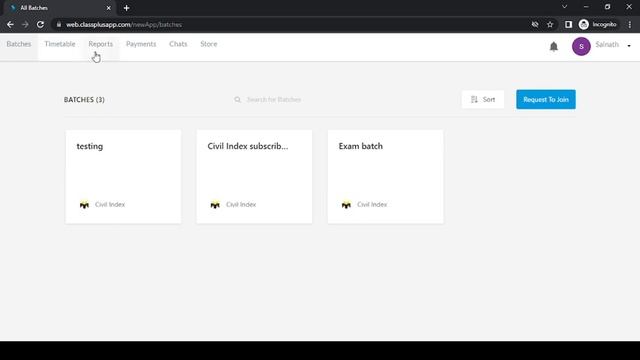Go to the Payments section
The image size is (640, 360).
pyautogui.click(x=141, y=44)
